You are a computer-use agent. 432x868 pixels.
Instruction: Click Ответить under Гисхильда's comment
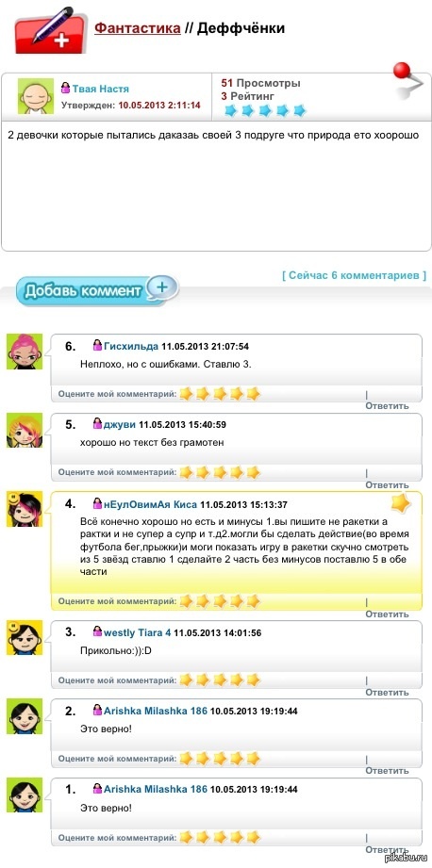[x=387, y=406]
